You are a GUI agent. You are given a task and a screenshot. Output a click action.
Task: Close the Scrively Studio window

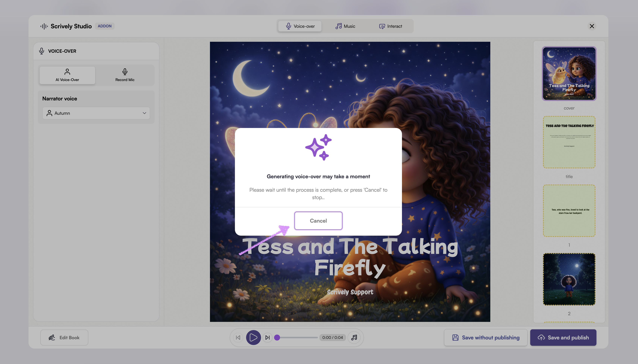click(x=592, y=26)
